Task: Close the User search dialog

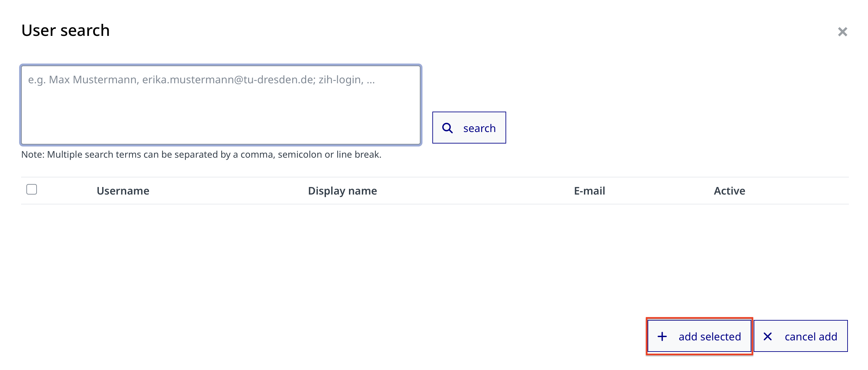Action: pos(842,32)
